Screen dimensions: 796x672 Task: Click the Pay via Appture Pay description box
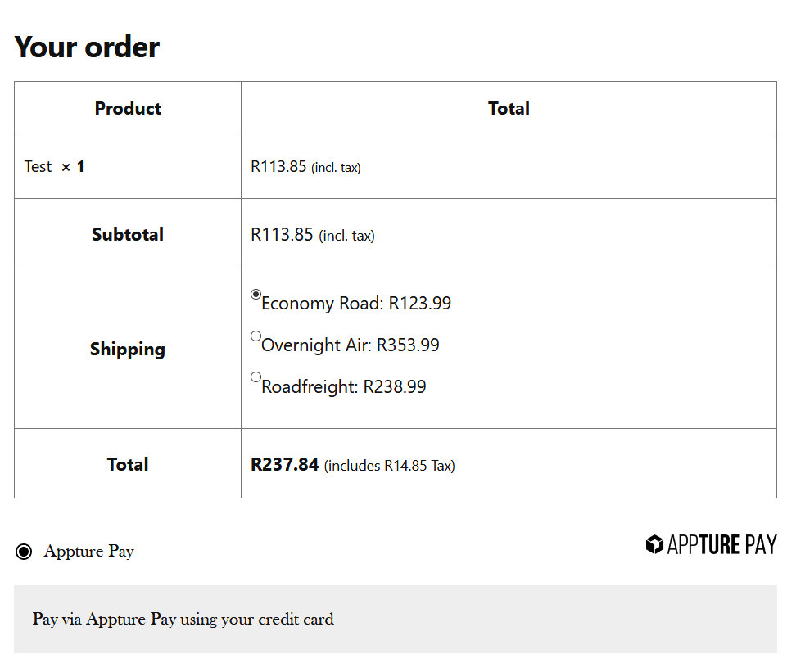pos(395,619)
